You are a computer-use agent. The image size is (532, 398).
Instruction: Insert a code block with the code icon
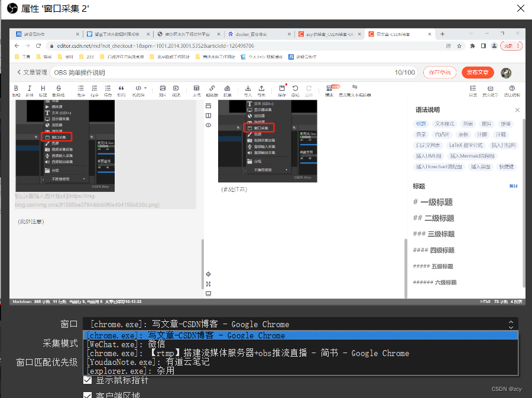(138, 89)
